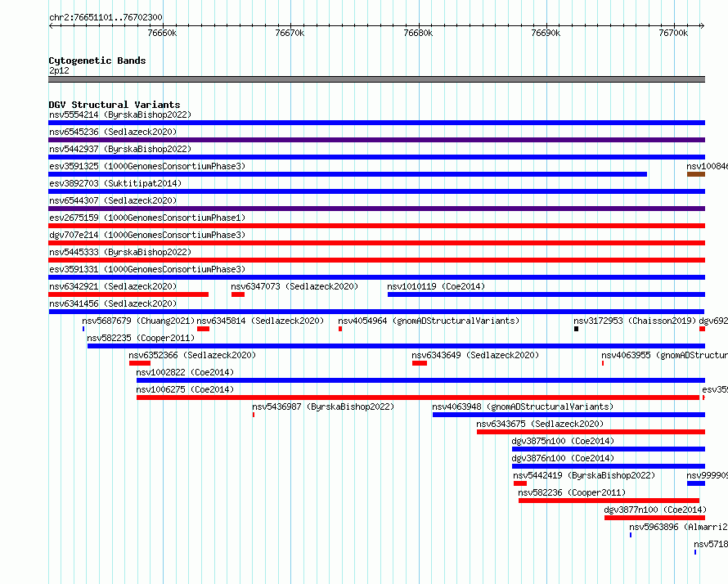The width and height of the screenshot is (728, 584).
Task: Click the nsv5718 variant label
Action: point(711,544)
